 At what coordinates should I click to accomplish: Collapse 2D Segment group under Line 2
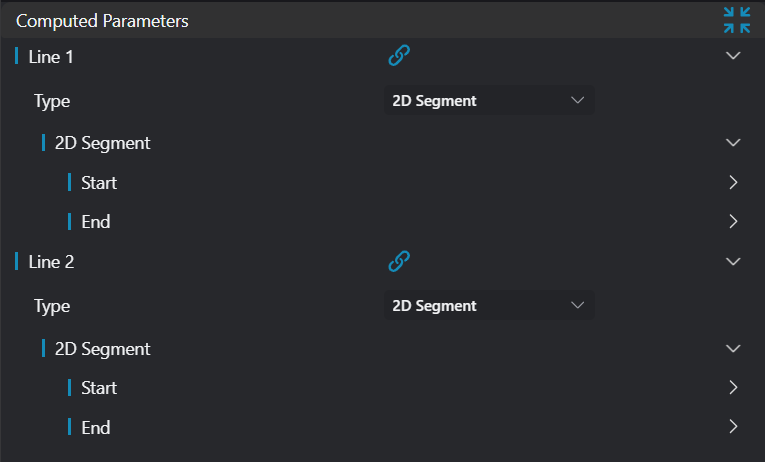click(x=733, y=349)
